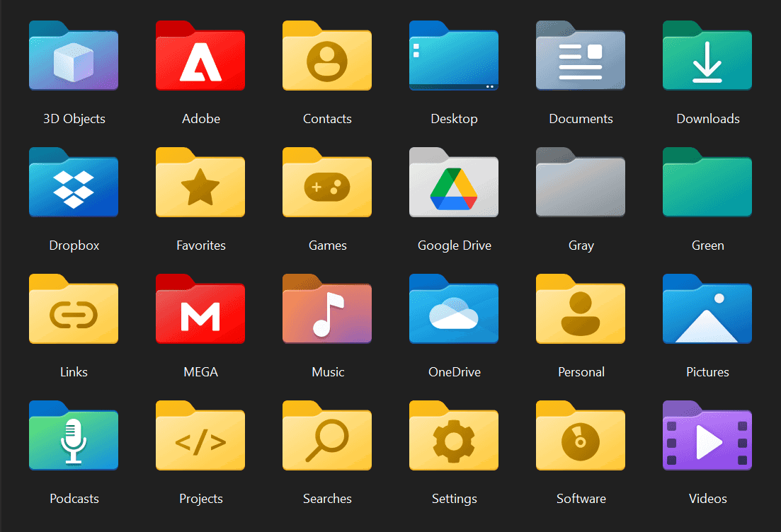Click the Games controller folder icon
The height and width of the screenshot is (532, 781).
point(327,183)
